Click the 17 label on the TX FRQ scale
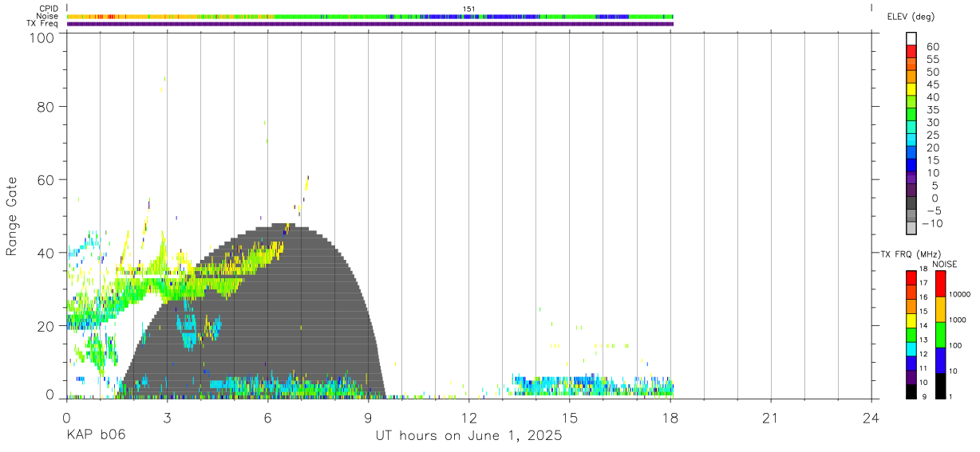 pos(925,283)
